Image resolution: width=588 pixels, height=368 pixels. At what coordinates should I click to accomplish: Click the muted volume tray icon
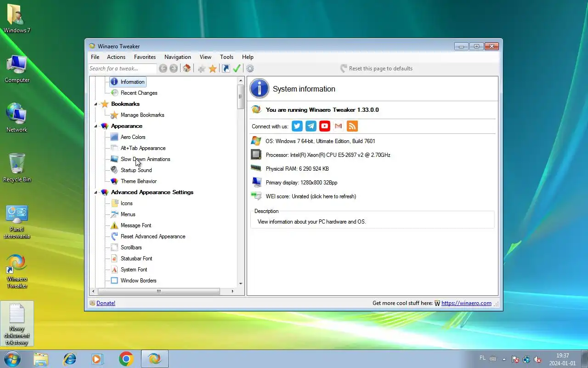coord(537,359)
